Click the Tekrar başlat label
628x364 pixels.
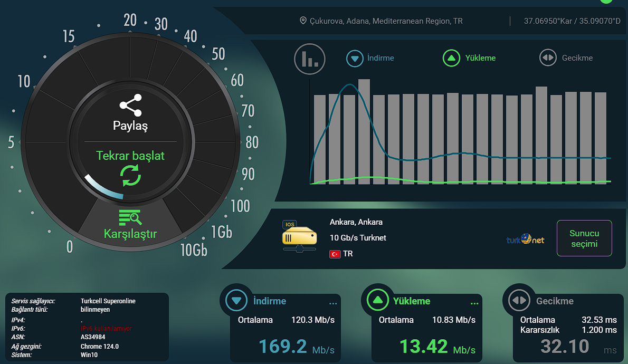pyautogui.click(x=130, y=156)
